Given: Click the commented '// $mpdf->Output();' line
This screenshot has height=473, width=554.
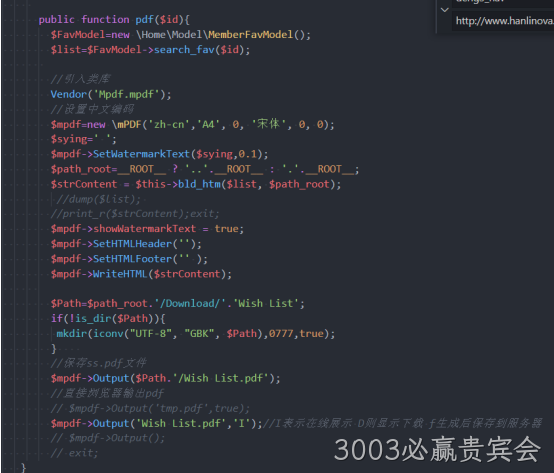Looking at the screenshot, I should (x=108, y=438).
